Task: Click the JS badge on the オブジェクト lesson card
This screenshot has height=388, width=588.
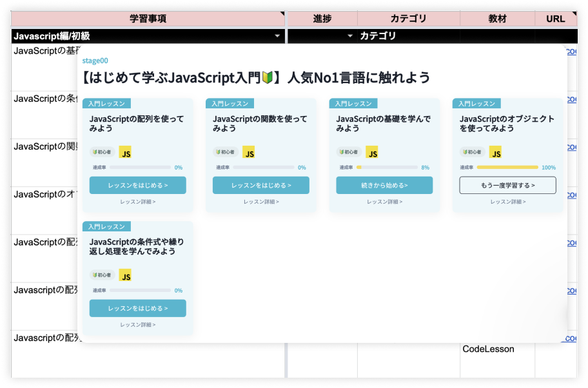Action: [496, 153]
